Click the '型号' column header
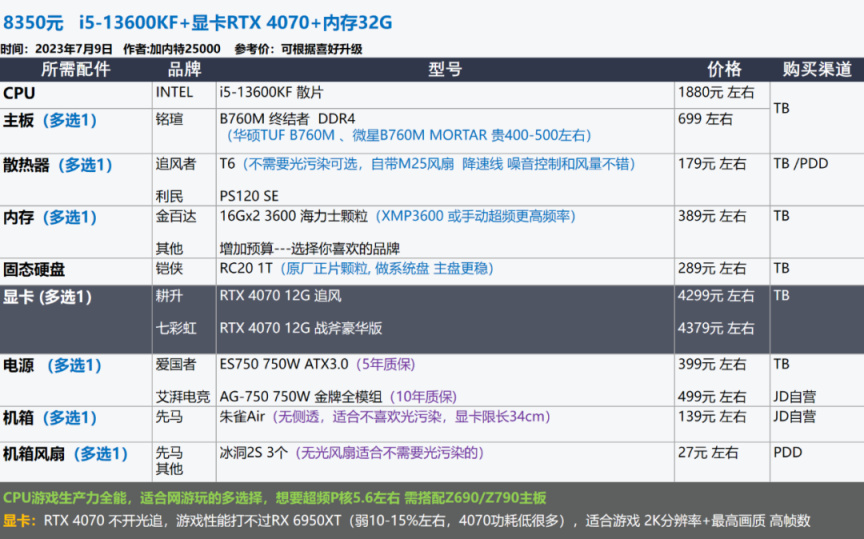Image resolution: width=864 pixels, height=539 pixels. pos(445,69)
